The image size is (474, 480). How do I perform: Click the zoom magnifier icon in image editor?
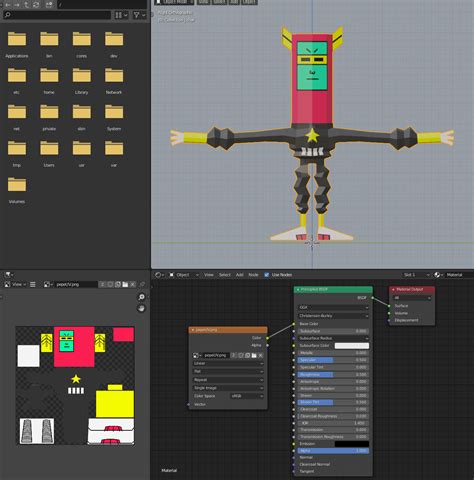[x=141, y=297]
